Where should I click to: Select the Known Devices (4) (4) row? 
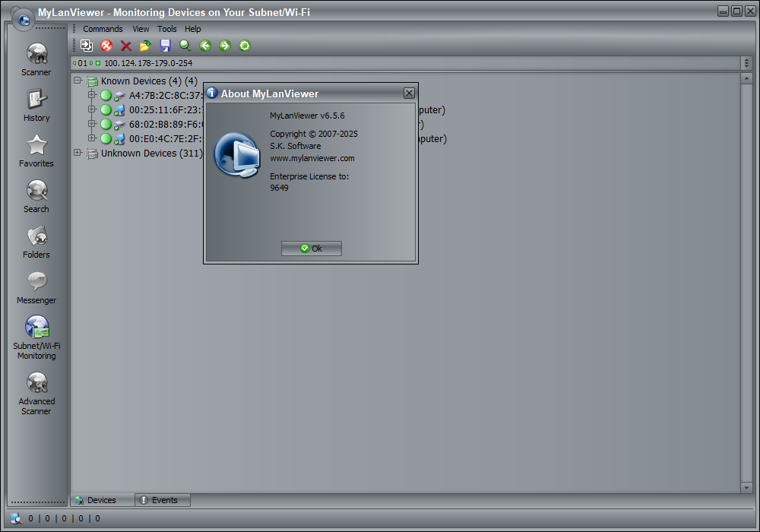[x=149, y=81]
